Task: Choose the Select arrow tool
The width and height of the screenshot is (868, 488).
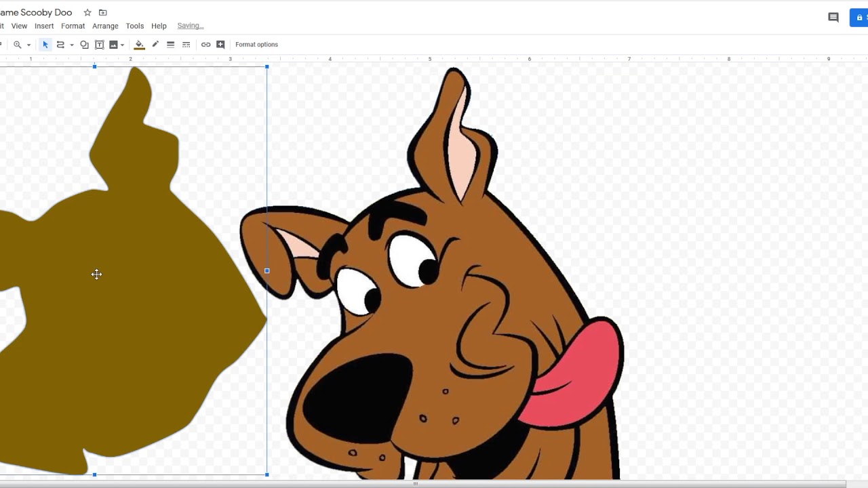Action: 45,45
